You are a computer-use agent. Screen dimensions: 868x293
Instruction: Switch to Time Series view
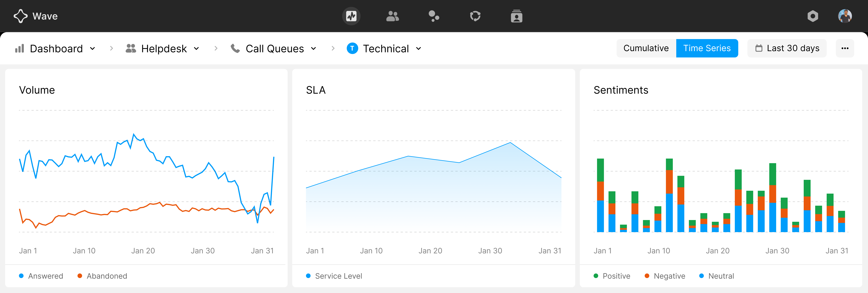click(x=707, y=48)
